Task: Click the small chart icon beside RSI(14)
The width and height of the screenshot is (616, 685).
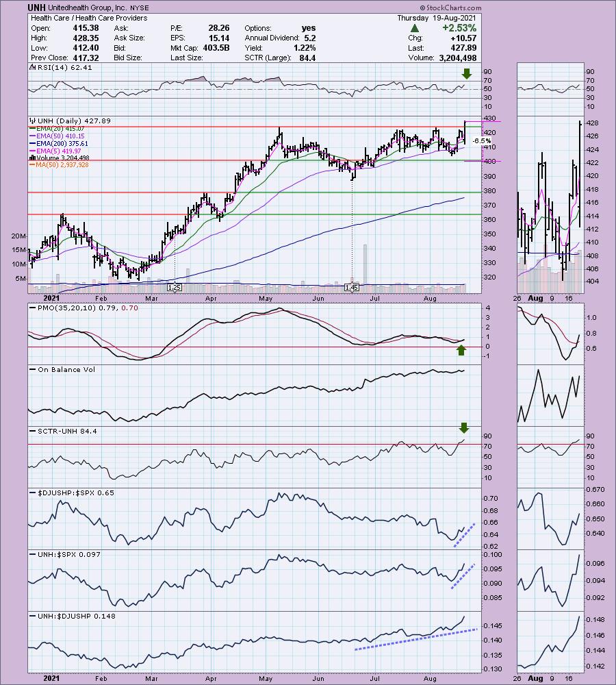Action: click(33, 67)
